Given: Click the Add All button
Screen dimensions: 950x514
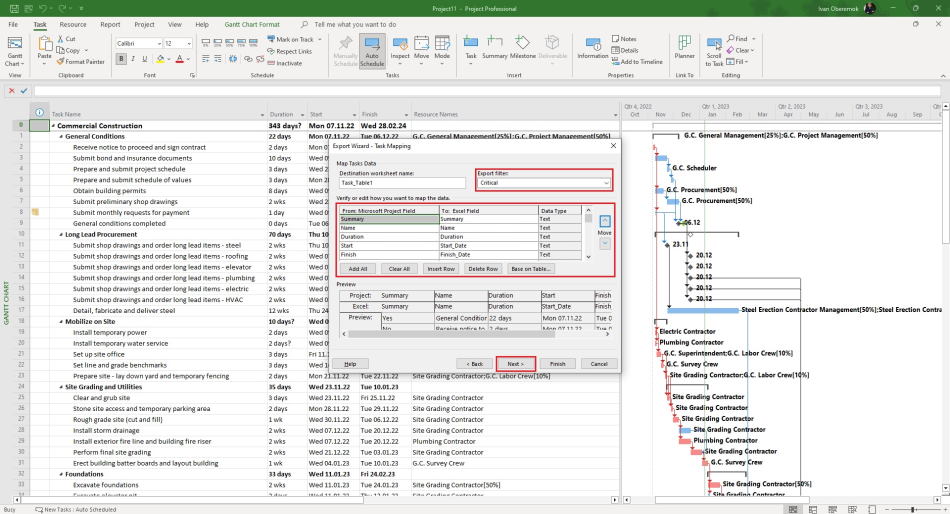Looking at the screenshot, I should 358,269.
